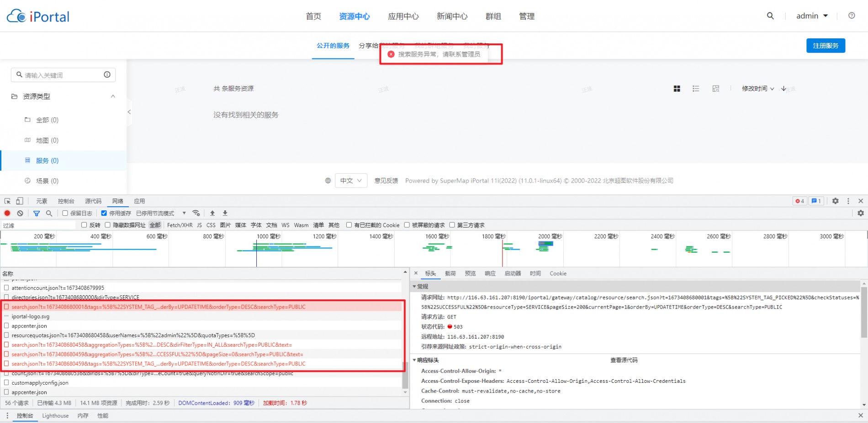Uncheck 停用缓存 disable cache checkbox

coord(104,213)
